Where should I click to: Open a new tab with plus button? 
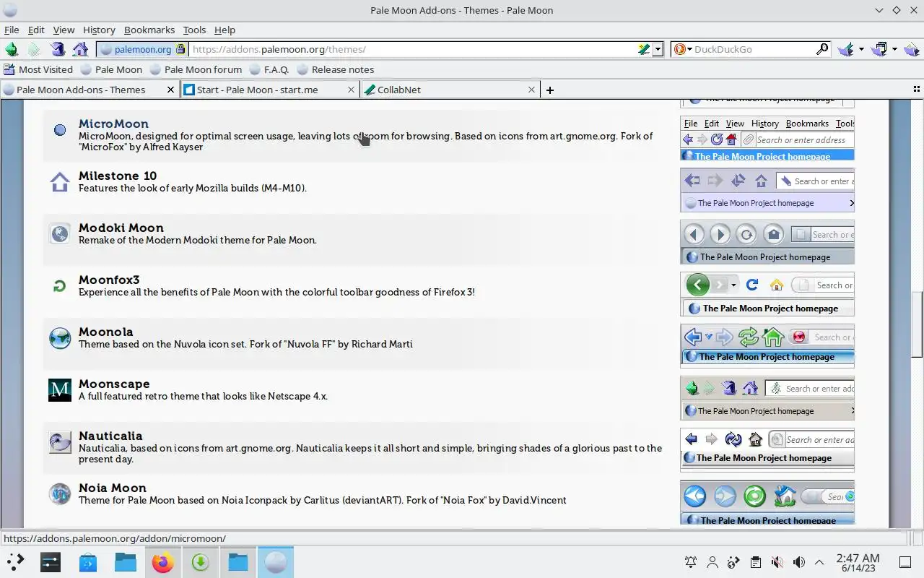[x=550, y=90]
